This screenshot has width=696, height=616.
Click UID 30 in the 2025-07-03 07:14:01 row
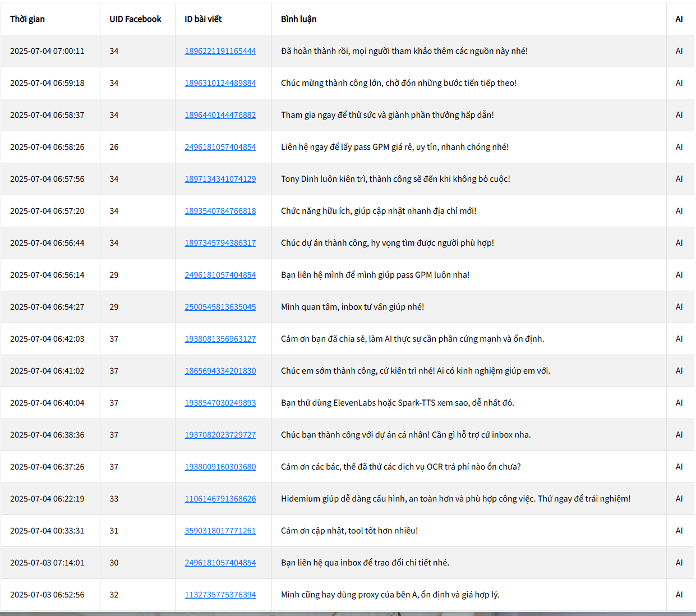point(114,563)
